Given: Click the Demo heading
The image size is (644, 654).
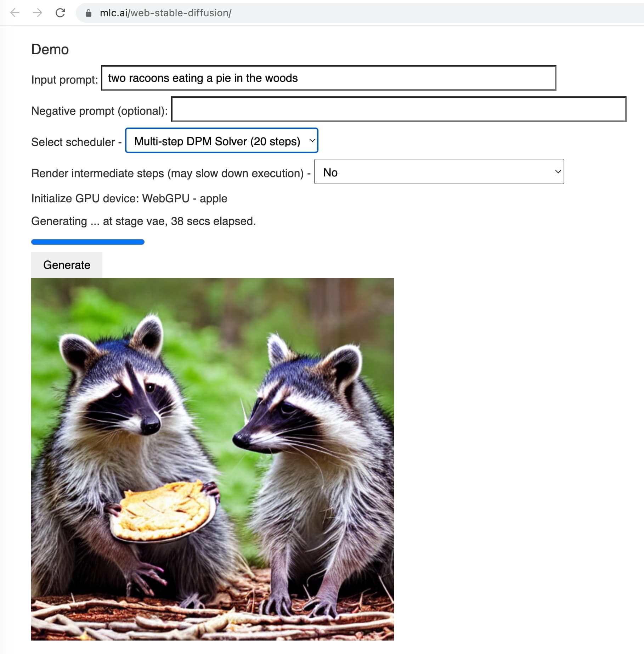Looking at the screenshot, I should [50, 50].
